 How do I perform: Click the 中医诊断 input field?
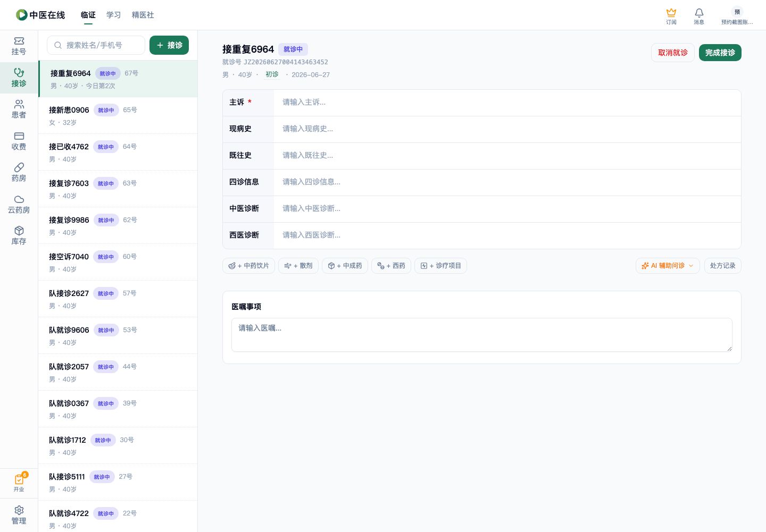tap(507, 209)
